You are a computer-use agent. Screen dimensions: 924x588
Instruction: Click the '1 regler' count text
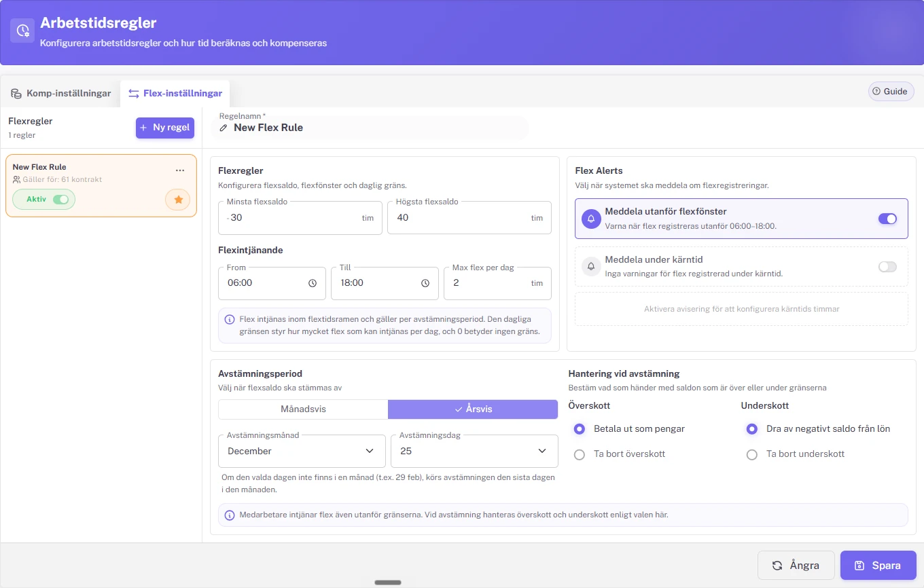tap(22, 135)
